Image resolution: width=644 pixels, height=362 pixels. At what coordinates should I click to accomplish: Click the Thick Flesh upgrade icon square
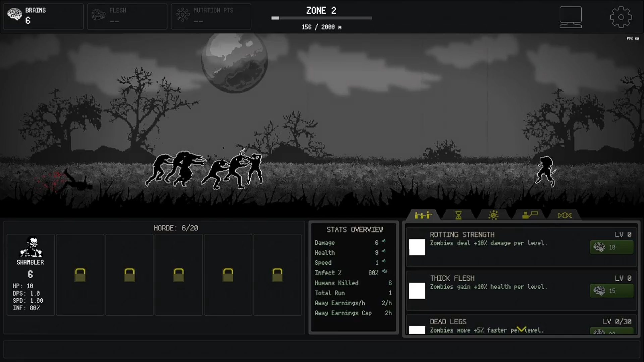click(417, 291)
